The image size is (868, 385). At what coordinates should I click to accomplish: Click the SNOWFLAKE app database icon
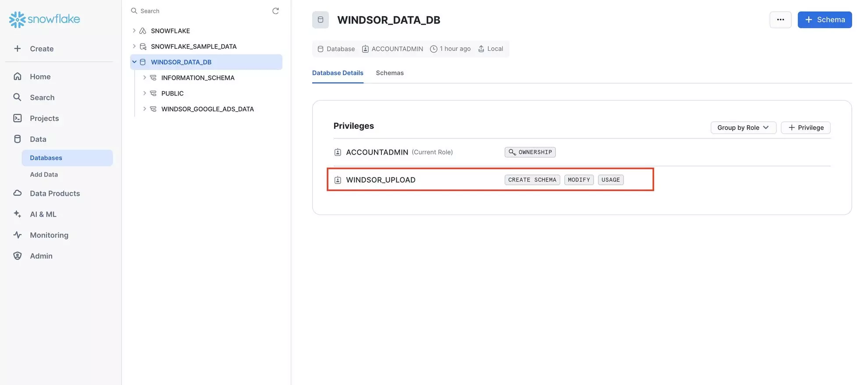coord(143,31)
